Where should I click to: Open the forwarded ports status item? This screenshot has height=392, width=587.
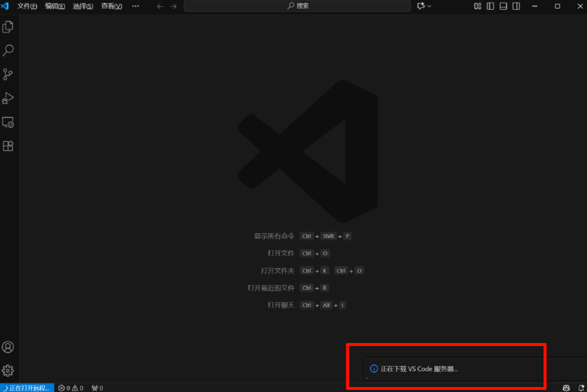(x=97, y=388)
